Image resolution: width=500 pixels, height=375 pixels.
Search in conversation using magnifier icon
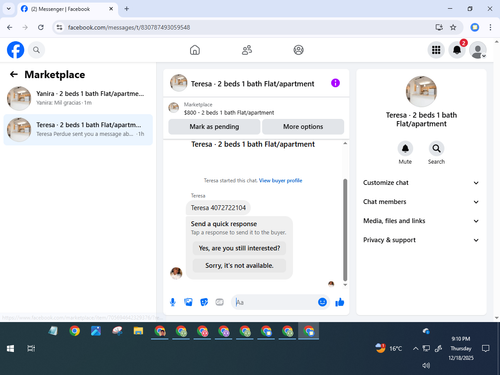coord(436,148)
